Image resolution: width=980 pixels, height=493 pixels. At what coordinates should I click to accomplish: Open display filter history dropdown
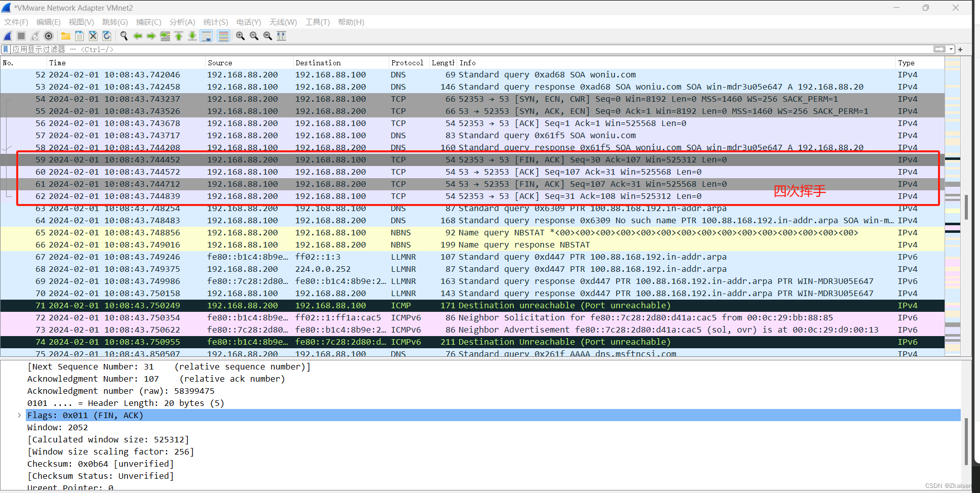[951, 49]
